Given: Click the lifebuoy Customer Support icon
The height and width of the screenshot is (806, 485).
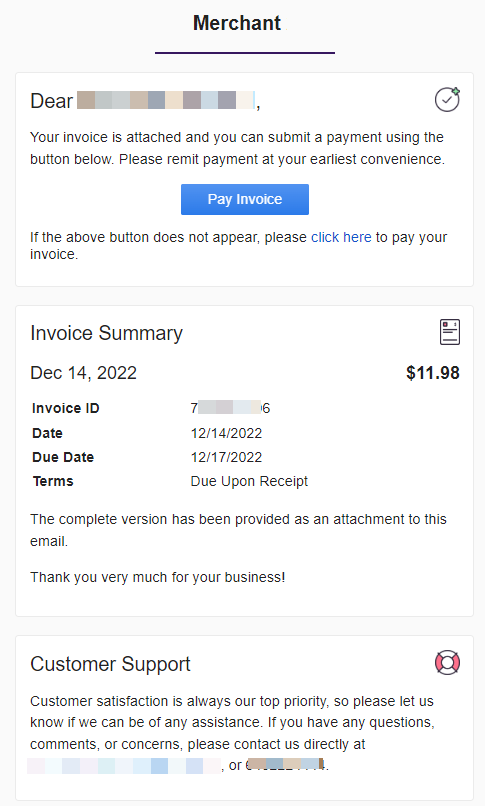Looking at the screenshot, I should (447, 663).
